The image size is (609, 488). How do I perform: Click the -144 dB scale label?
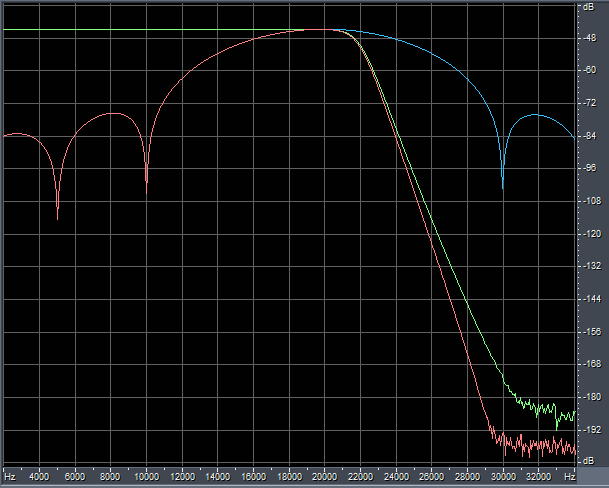[591, 299]
